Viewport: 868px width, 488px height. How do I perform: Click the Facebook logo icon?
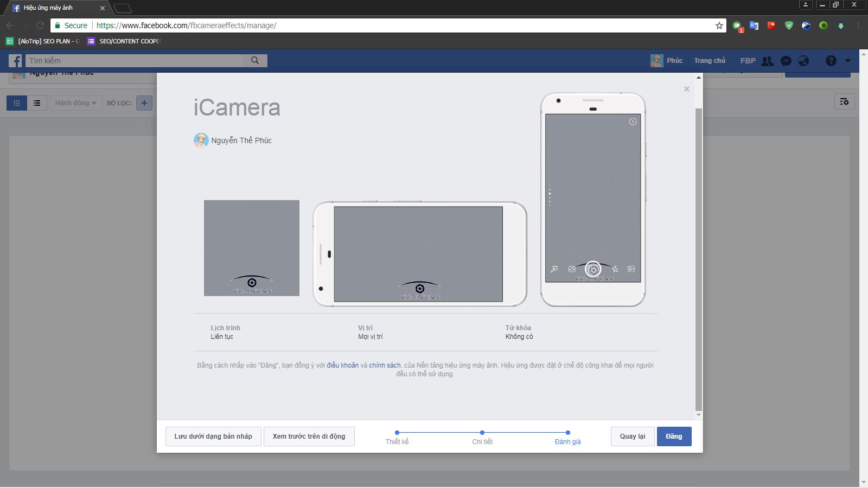click(16, 61)
